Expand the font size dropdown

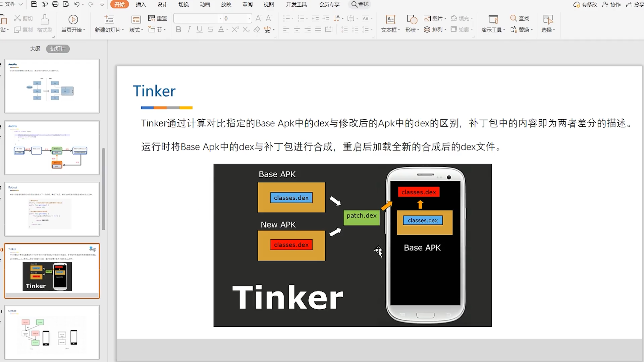[x=249, y=18]
